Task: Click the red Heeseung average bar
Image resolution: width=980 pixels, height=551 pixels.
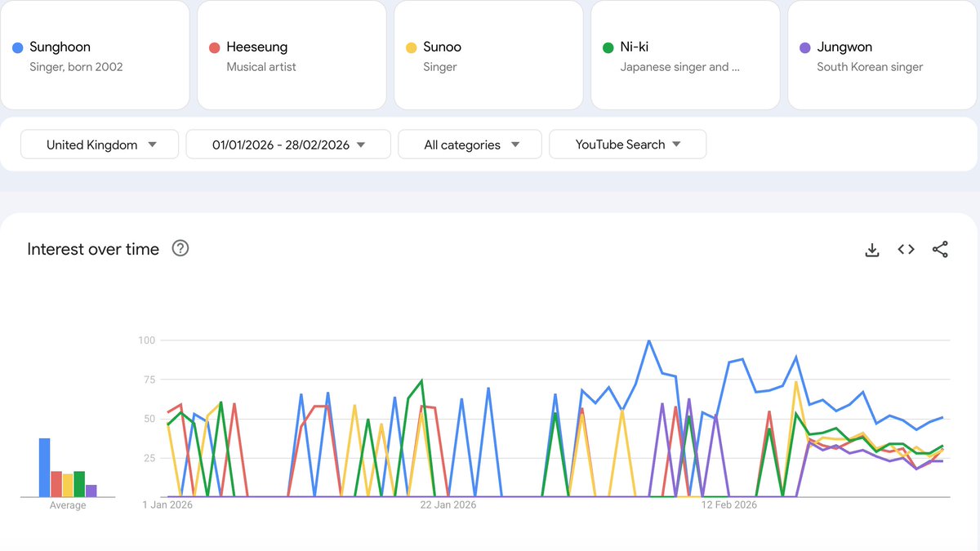Action: tap(56, 484)
